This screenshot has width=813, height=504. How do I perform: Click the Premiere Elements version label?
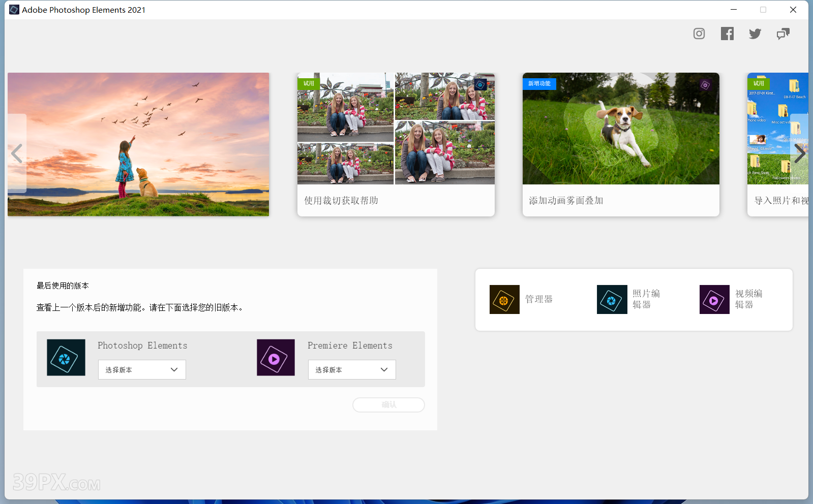(x=350, y=345)
